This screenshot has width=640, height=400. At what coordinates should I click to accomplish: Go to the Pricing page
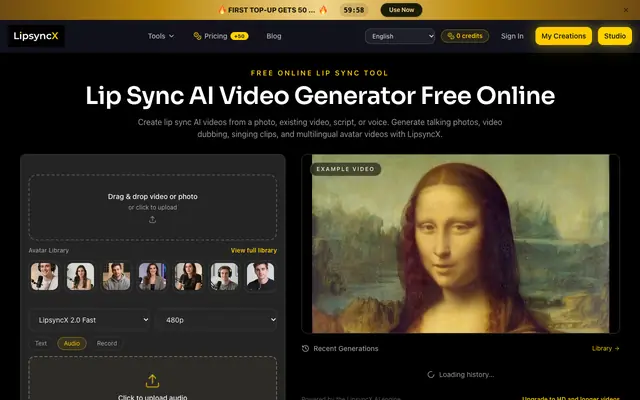pos(216,36)
